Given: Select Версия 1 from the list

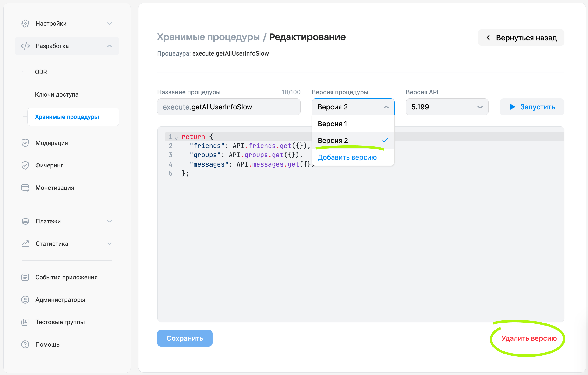Looking at the screenshot, I should [353, 124].
